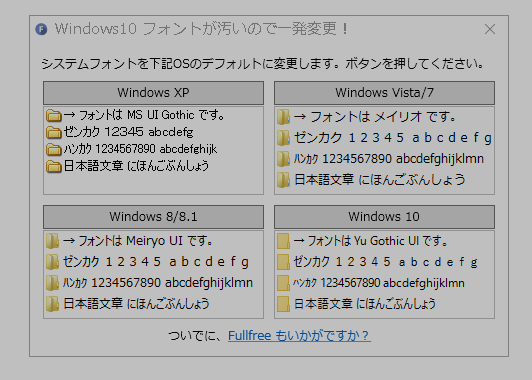532x380 pixels.
Task: Click Vista/7 sample '日本語文章 にほんごぶんしょう'
Action: [x=380, y=180]
